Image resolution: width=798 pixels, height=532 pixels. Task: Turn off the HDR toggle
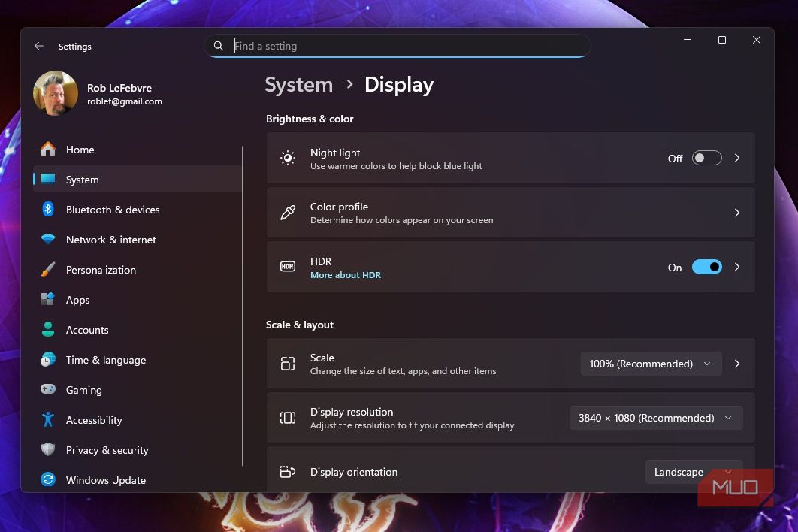tap(706, 267)
